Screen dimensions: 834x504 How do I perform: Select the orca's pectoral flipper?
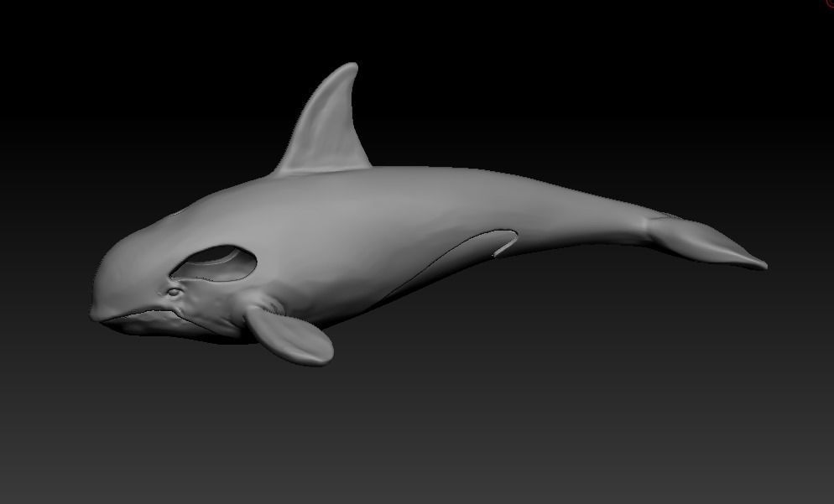point(289,336)
